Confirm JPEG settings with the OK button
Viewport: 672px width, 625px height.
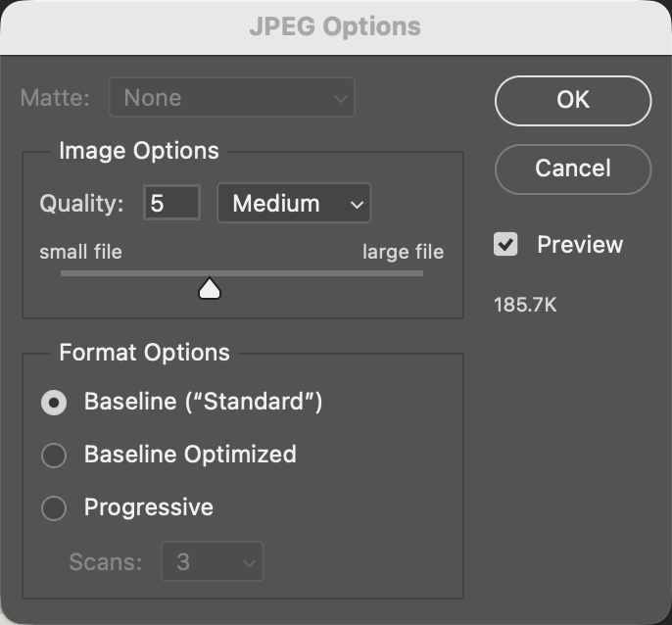pyautogui.click(x=573, y=101)
